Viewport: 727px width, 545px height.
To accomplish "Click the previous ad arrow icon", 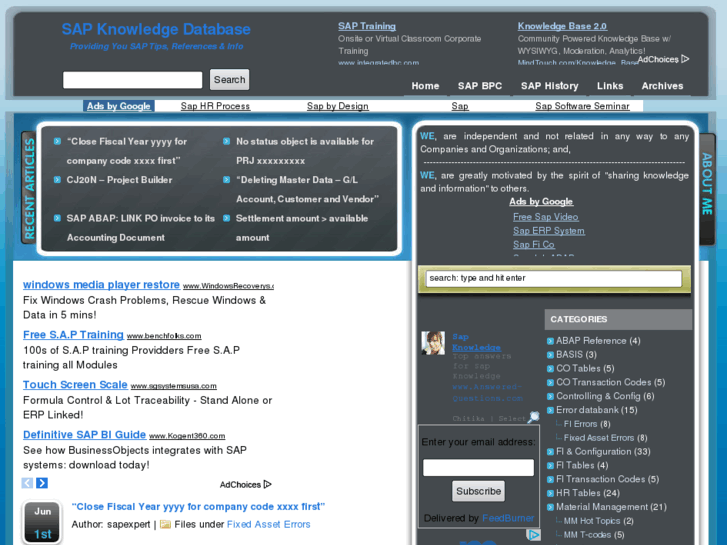I will point(27,483).
